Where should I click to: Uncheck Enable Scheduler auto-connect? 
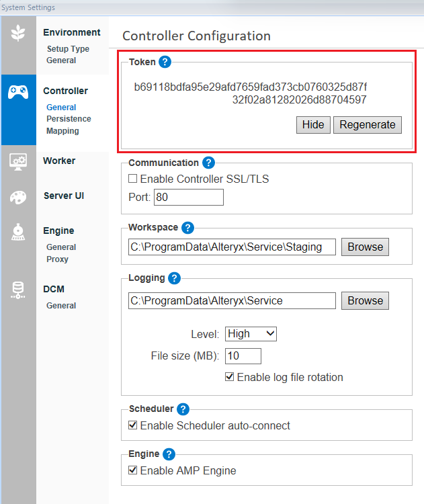click(x=133, y=425)
